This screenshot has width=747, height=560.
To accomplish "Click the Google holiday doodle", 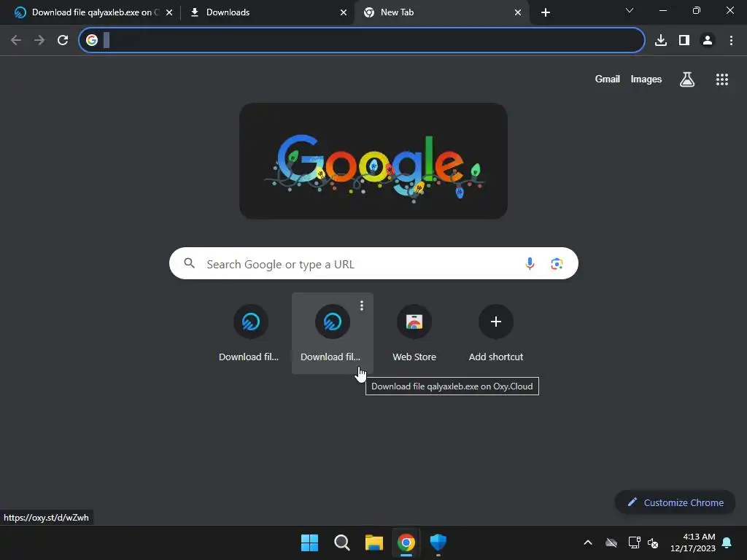I will pos(373,161).
